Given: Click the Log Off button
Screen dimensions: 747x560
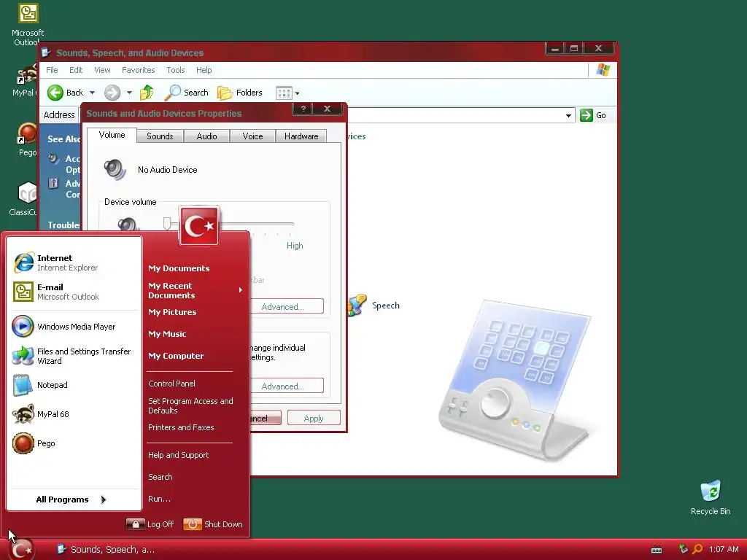Looking at the screenshot, I should coord(150,524).
